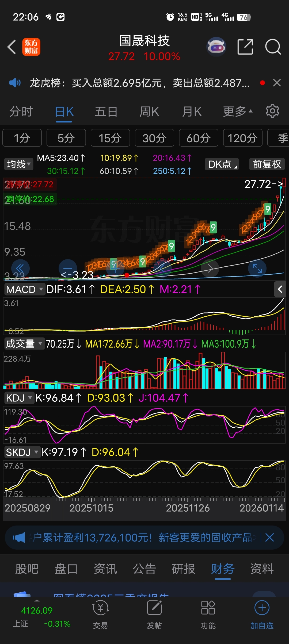Open the 资讯 tab
Image resolution: width=289 pixels, height=644 pixels.
[x=105, y=569]
